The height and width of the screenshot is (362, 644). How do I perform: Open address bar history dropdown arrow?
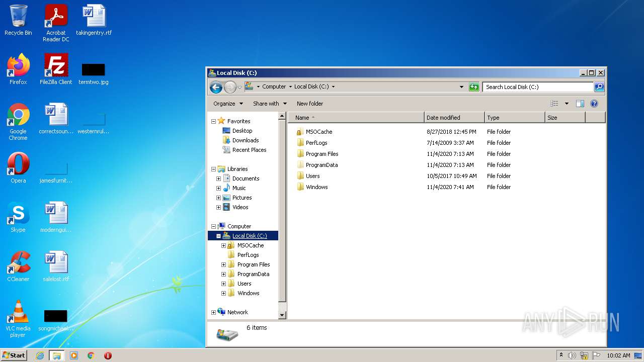461,87
